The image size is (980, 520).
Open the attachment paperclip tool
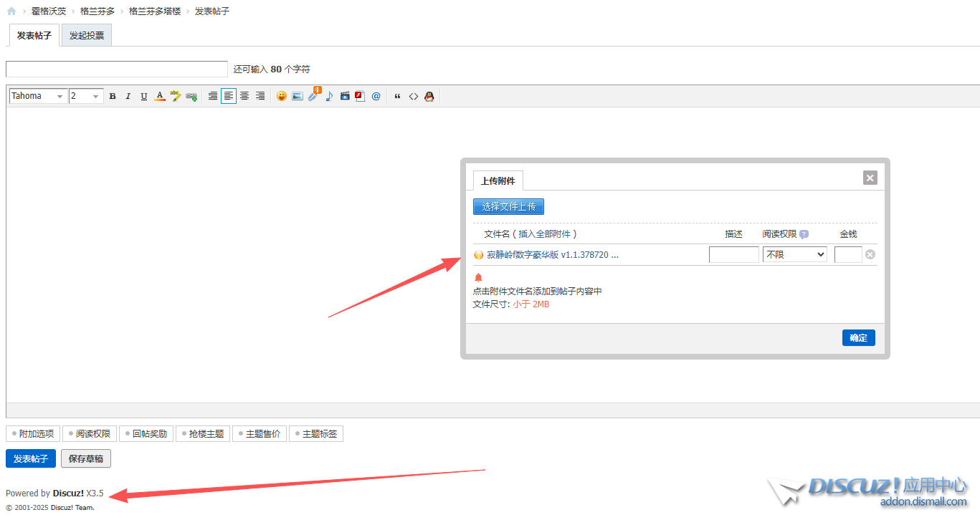pyautogui.click(x=313, y=96)
